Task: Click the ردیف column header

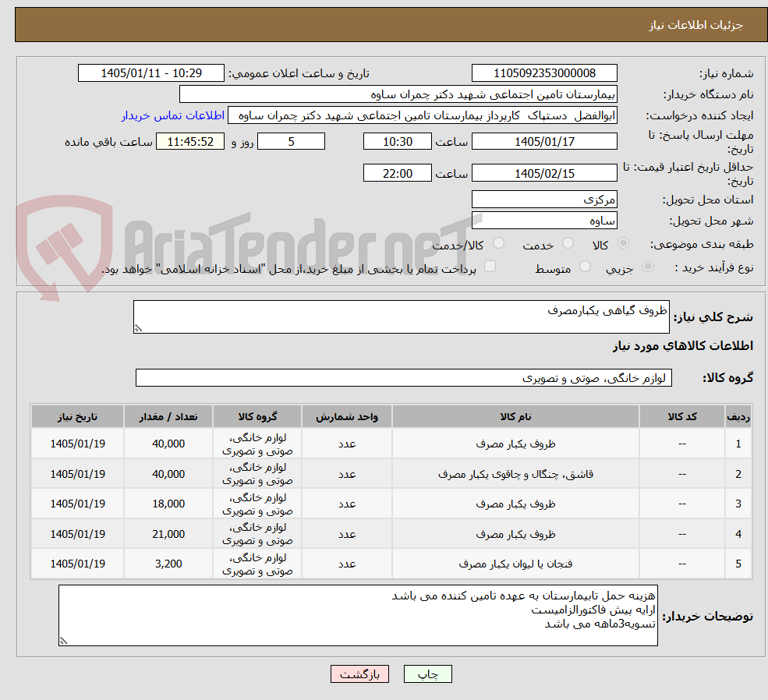Action: (738, 416)
